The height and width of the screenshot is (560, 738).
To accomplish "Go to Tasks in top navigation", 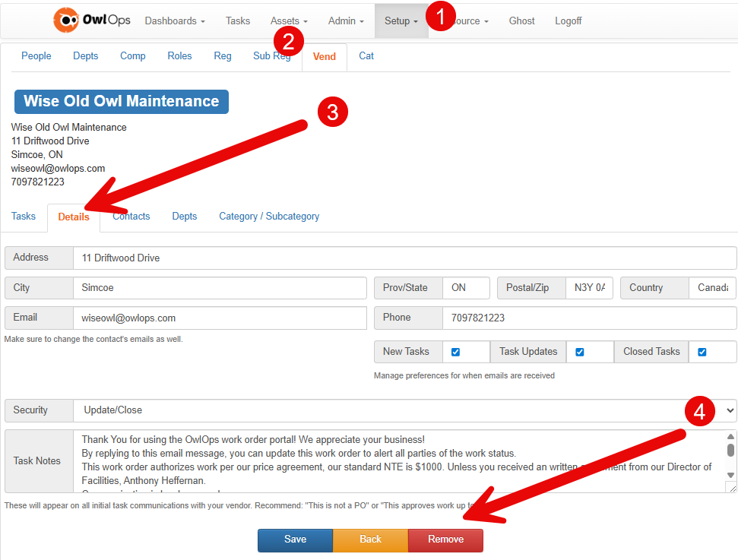I will point(238,21).
